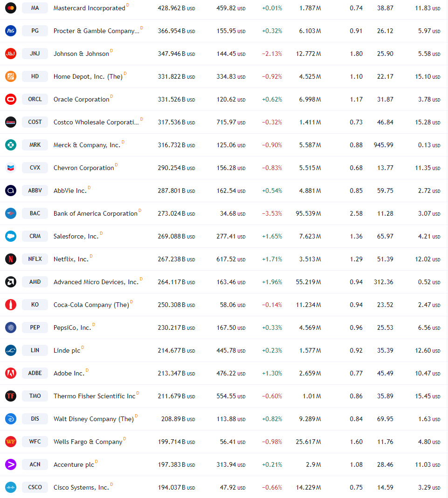
Task: Click AbbVie P/E value 59.75
Action: [x=385, y=191]
